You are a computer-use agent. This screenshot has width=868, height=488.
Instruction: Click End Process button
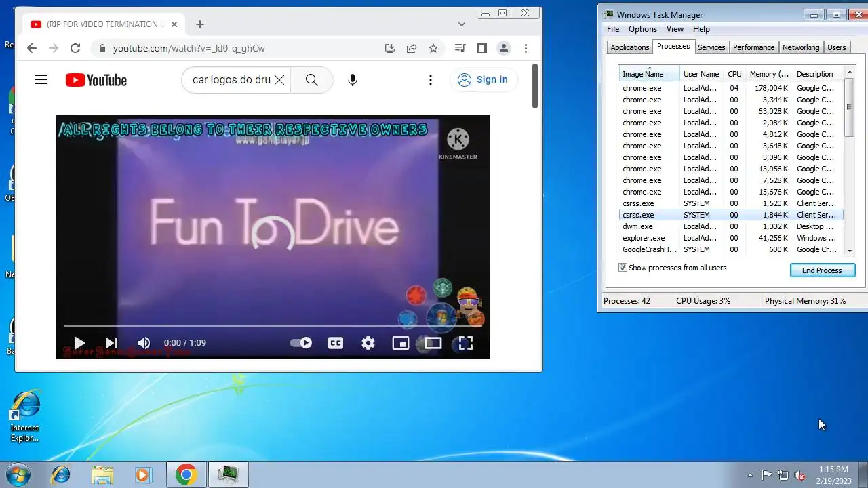tap(822, 270)
